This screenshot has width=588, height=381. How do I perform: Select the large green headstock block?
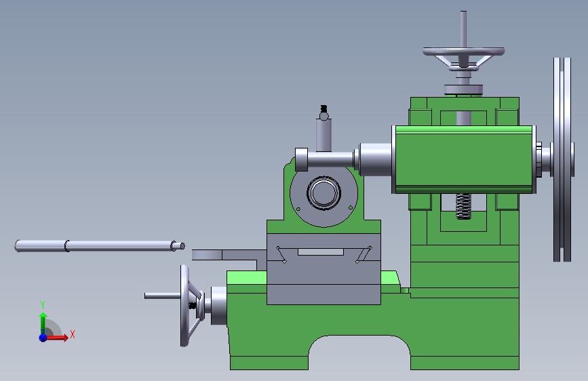[x=463, y=160]
